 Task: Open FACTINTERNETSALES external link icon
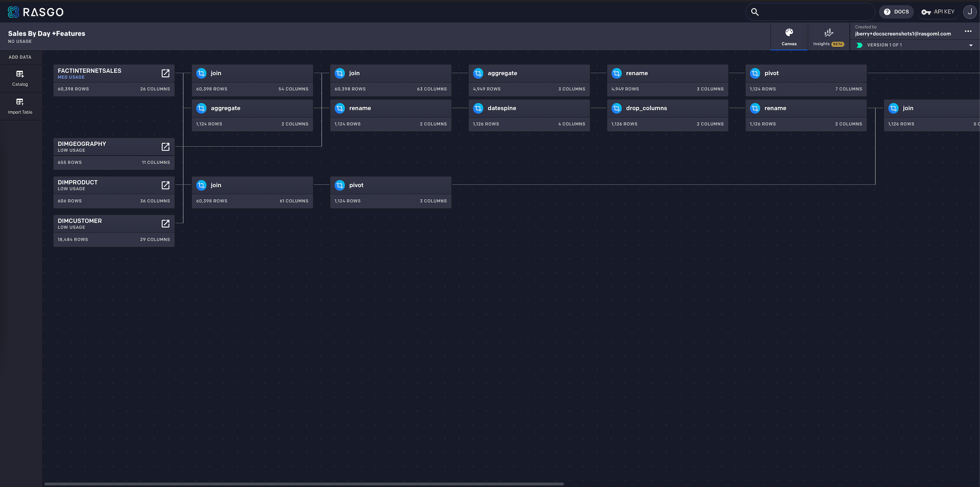coord(165,73)
